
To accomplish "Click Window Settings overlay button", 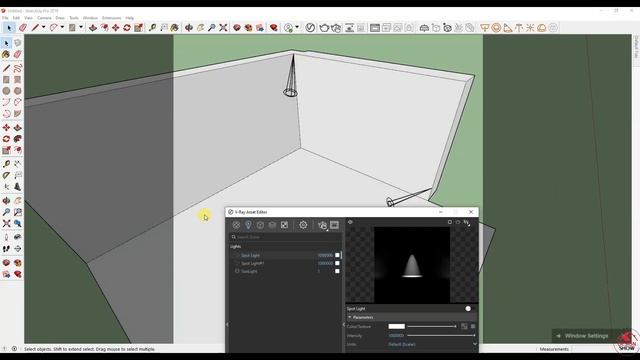I will tap(586, 336).
